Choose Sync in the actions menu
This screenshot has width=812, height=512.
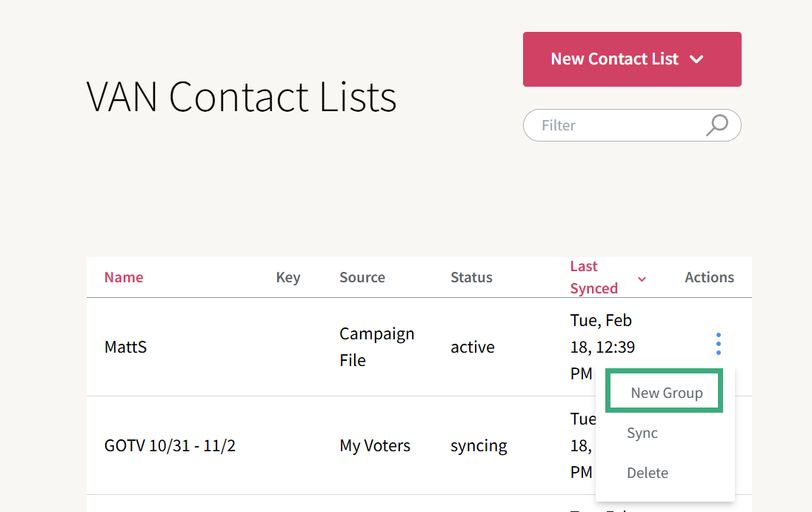tap(642, 433)
